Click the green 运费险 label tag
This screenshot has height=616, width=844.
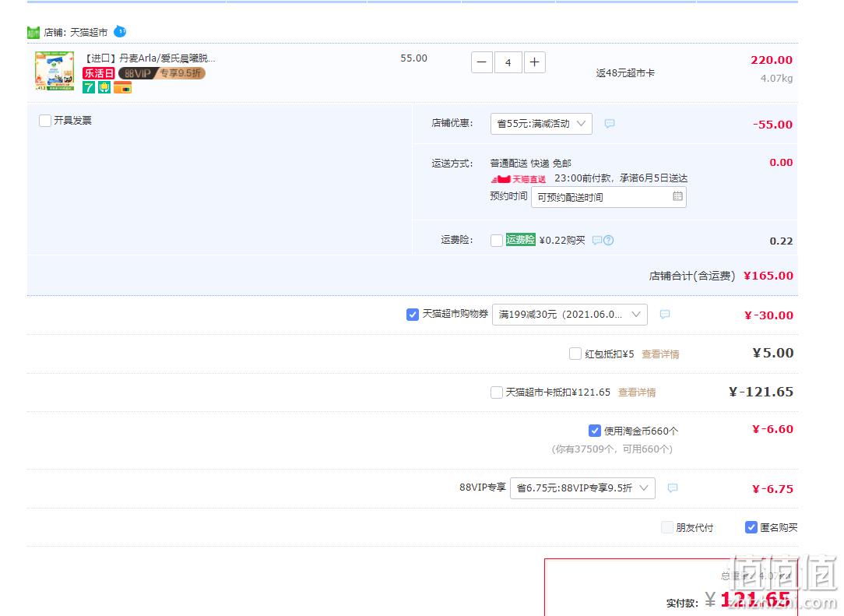[x=521, y=240]
